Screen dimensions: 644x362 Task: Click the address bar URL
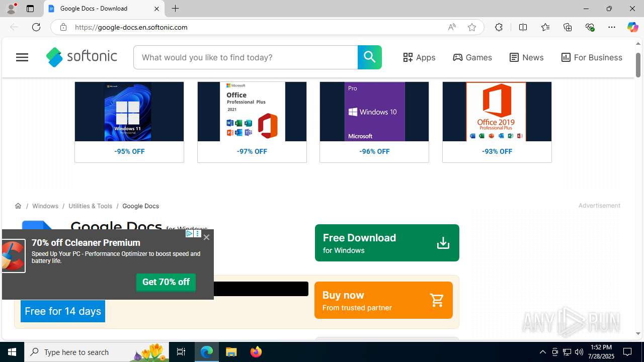[131, 27]
